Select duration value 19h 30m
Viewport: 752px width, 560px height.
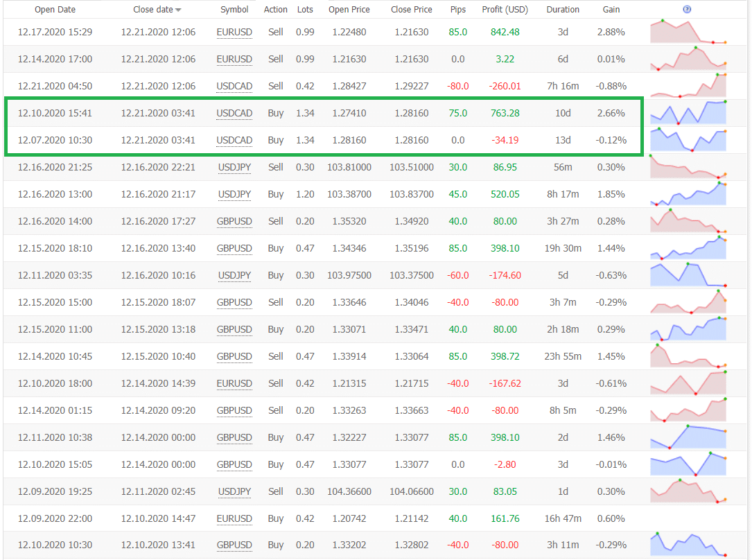[563, 248]
